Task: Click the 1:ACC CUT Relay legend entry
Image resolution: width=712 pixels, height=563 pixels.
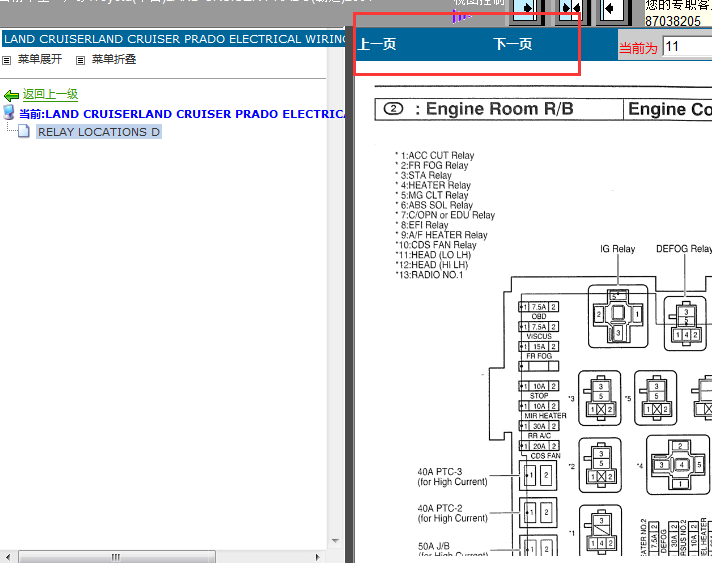Action: point(435,155)
